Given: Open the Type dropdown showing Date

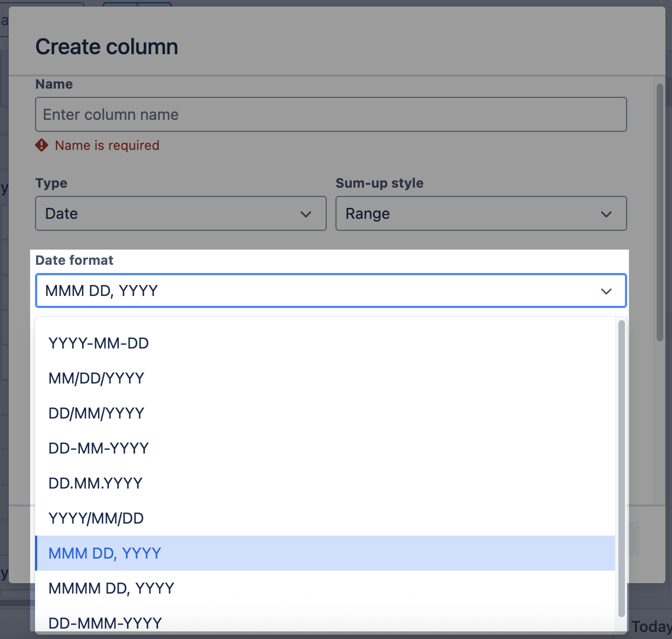Looking at the screenshot, I should (181, 213).
